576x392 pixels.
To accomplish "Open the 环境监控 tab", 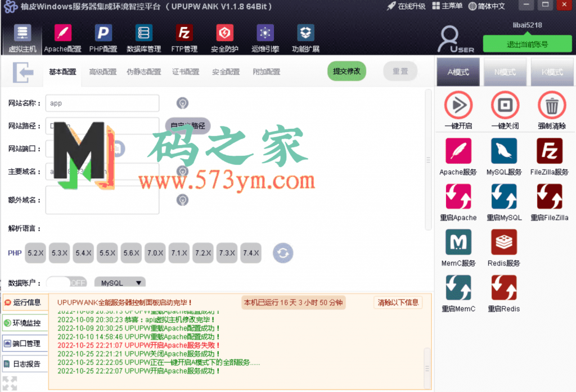I will point(25,323).
